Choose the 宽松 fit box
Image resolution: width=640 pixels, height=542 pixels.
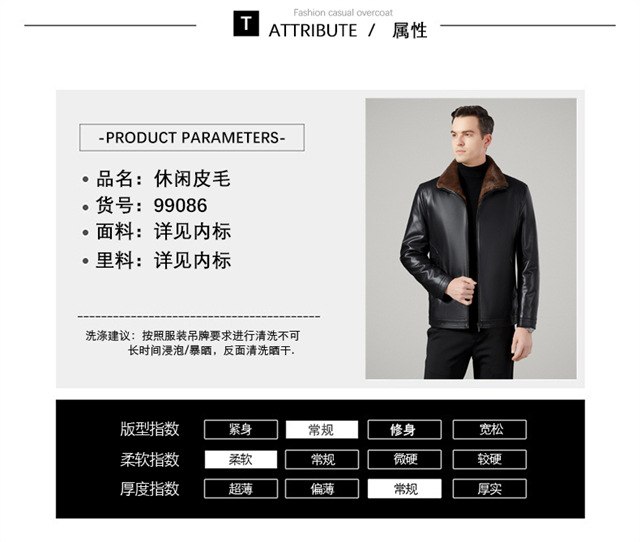489,429
